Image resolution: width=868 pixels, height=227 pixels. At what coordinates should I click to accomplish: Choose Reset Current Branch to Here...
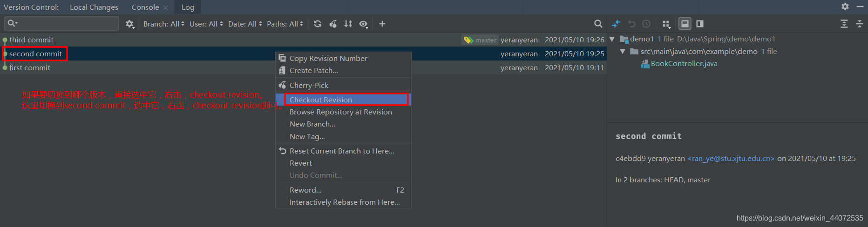point(344,151)
